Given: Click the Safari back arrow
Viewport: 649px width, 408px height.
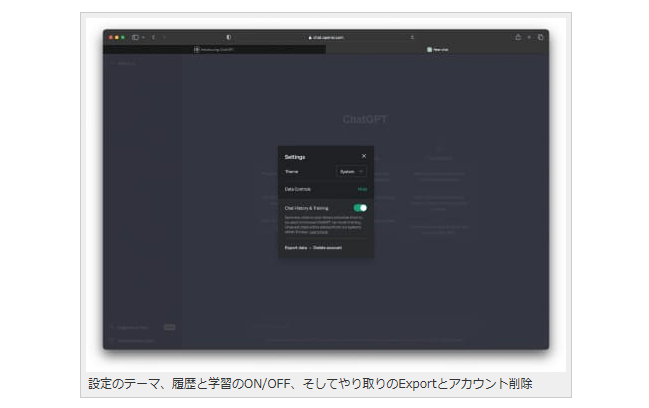Looking at the screenshot, I should 153,37.
